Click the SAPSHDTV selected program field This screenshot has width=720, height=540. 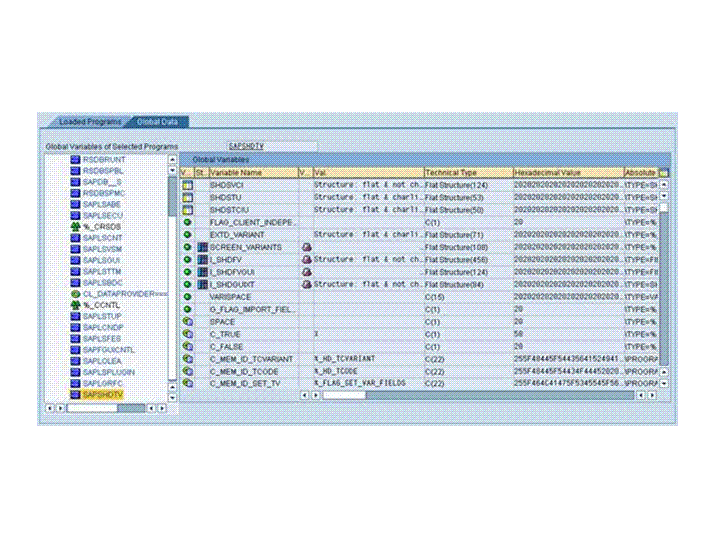coord(272,146)
